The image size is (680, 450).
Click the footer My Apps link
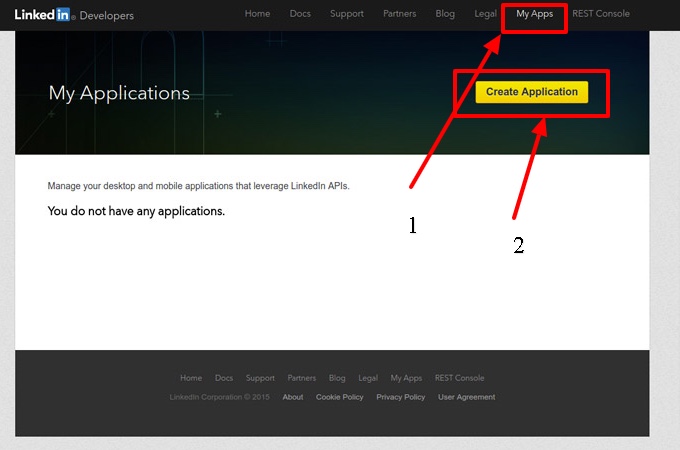point(406,378)
